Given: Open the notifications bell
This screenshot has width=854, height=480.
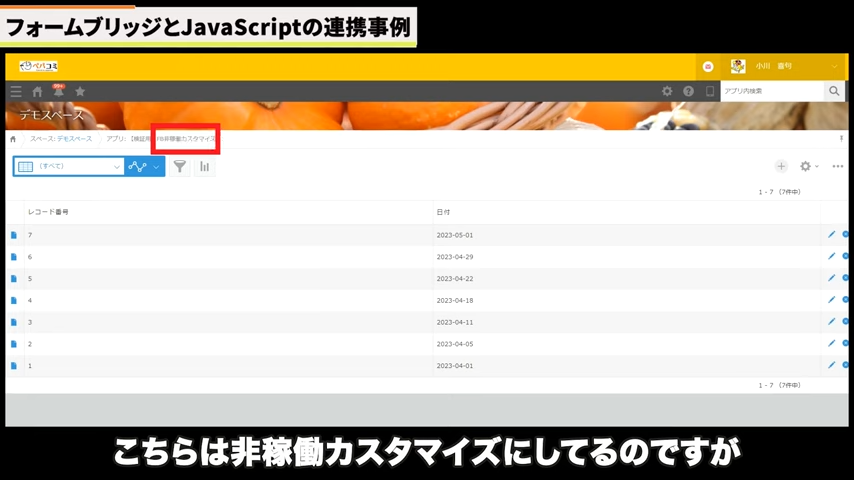Looking at the screenshot, I should coord(58,91).
